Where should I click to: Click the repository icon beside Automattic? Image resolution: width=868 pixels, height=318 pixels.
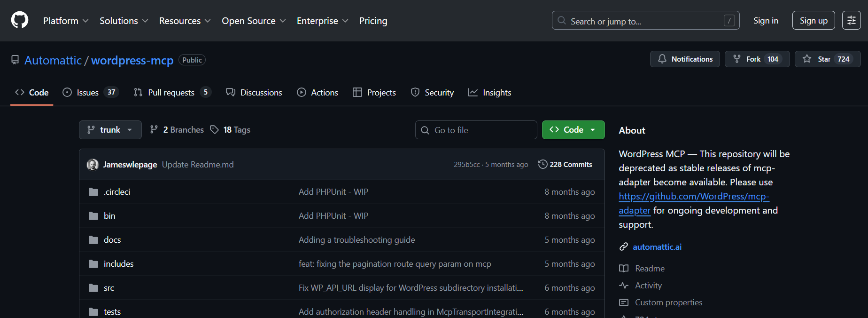[x=15, y=60]
